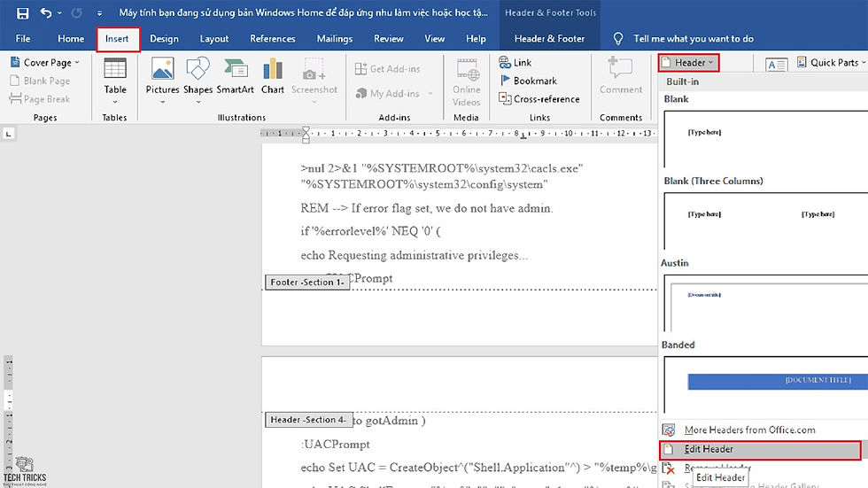Click the Footer -Section 1- label

[306, 283]
